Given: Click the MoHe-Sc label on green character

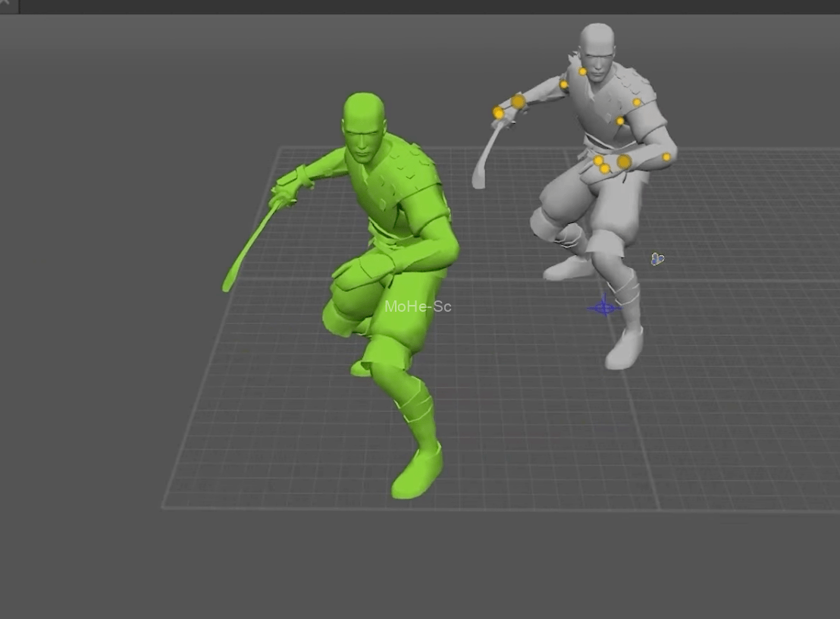Looking at the screenshot, I should (x=418, y=306).
